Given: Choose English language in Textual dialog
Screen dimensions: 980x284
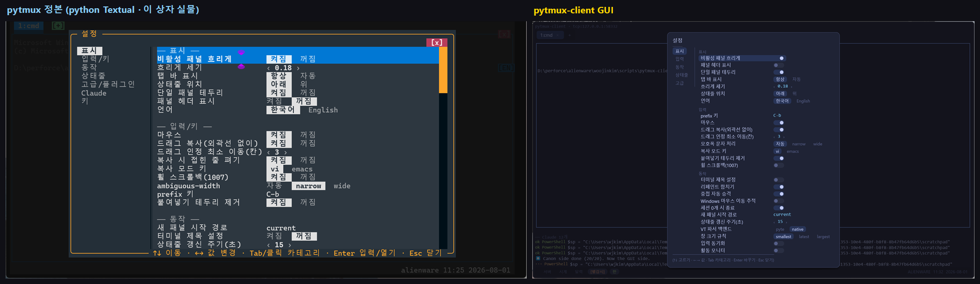Looking at the screenshot, I should (323, 110).
